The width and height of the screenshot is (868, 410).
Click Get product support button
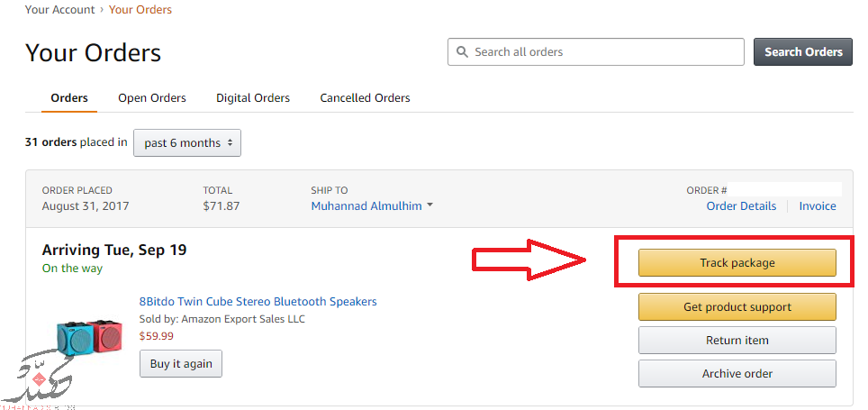pyautogui.click(x=737, y=307)
